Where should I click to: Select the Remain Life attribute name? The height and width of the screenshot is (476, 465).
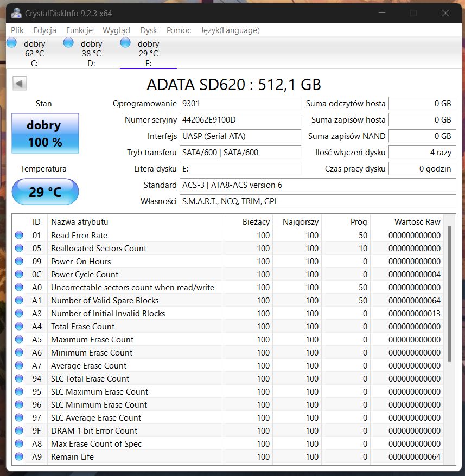pyautogui.click(x=72, y=456)
